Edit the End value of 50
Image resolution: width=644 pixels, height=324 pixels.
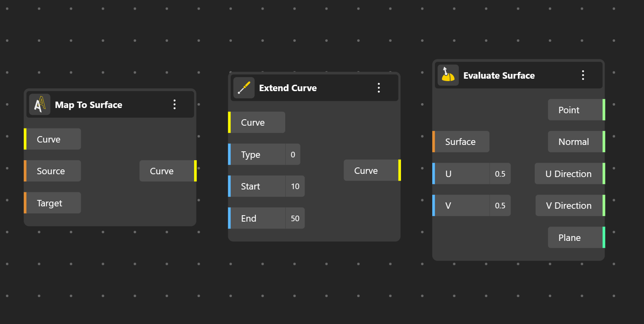(x=295, y=218)
